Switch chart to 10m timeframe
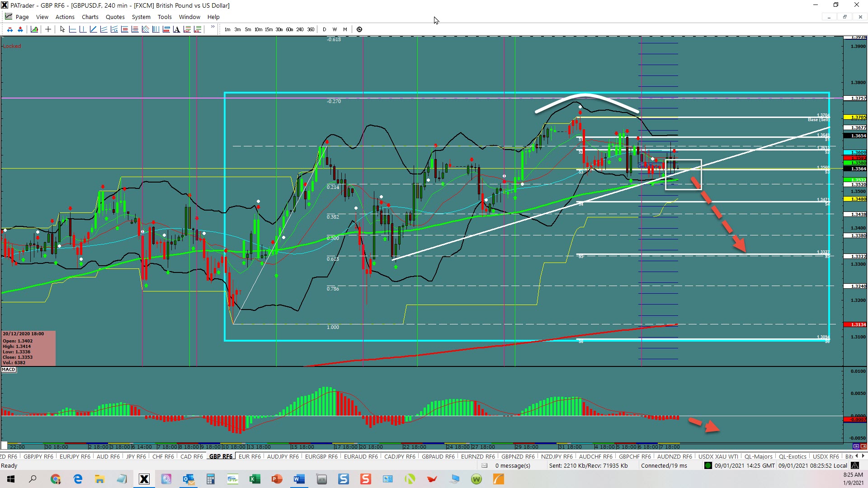The width and height of the screenshot is (868, 488). 258,29
